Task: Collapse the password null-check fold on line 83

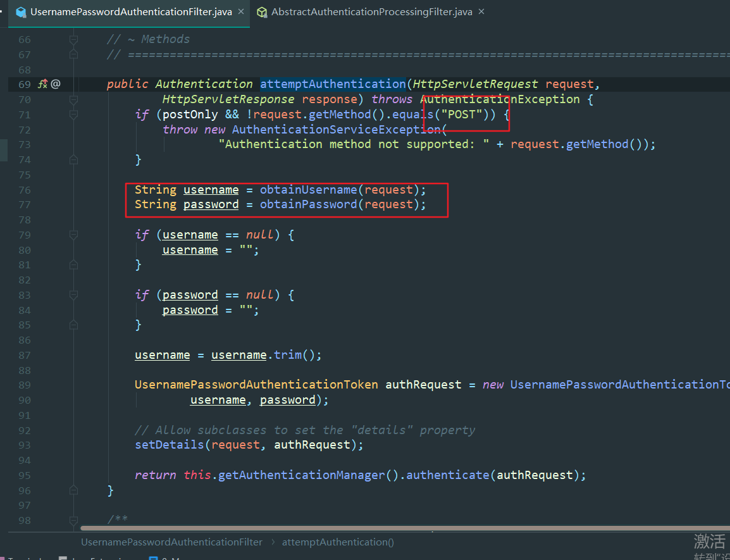Action: click(x=73, y=295)
